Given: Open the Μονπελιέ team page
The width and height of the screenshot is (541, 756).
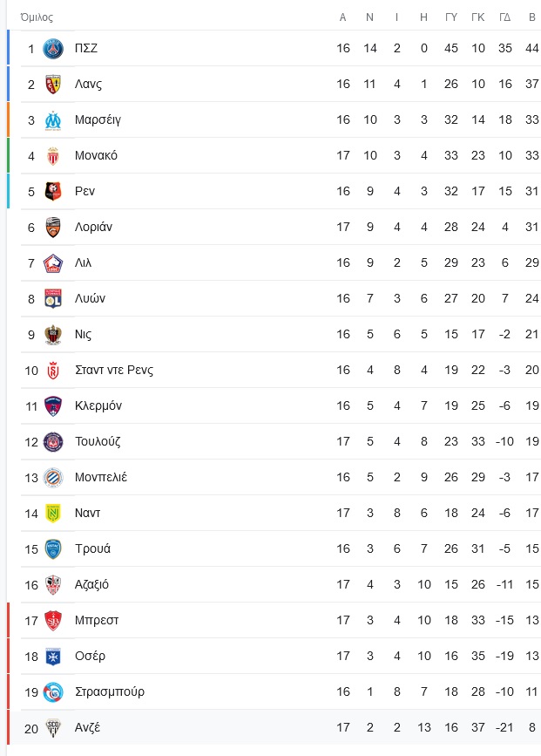Looking at the screenshot, I should [x=101, y=477].
